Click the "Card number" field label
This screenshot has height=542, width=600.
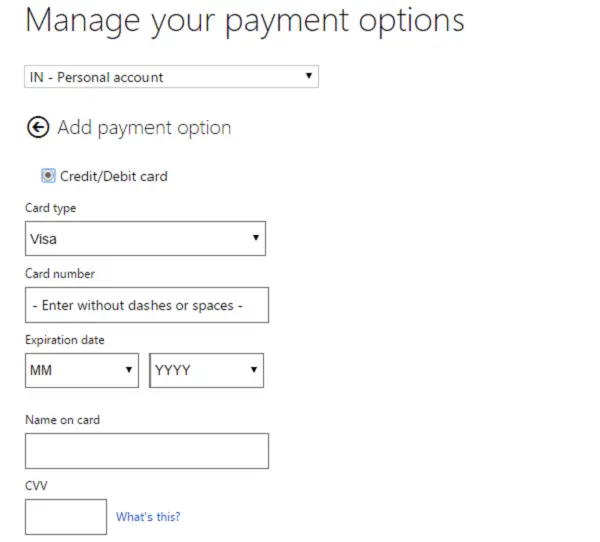59,273
